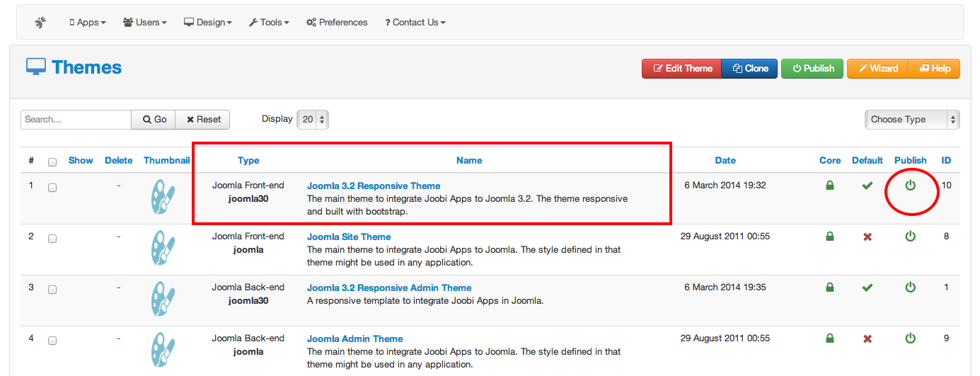Open the Choose Type dropdown

point(911,120)
